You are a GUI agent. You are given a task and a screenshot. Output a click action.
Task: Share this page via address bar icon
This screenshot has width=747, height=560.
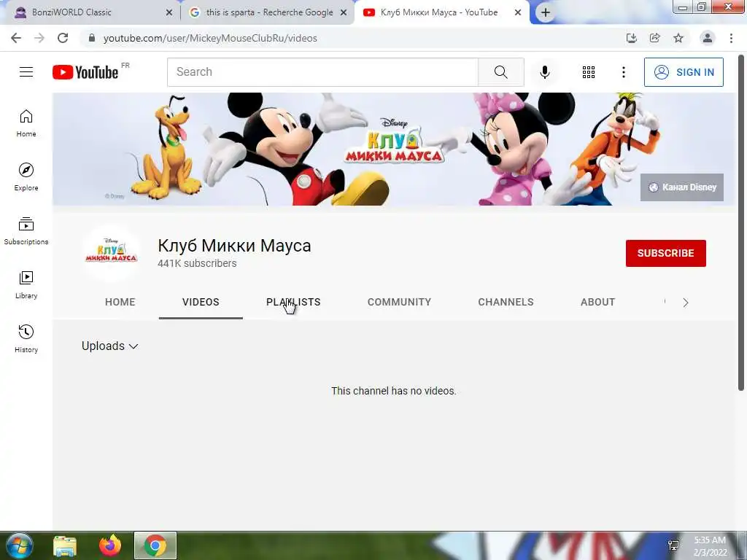655,38
